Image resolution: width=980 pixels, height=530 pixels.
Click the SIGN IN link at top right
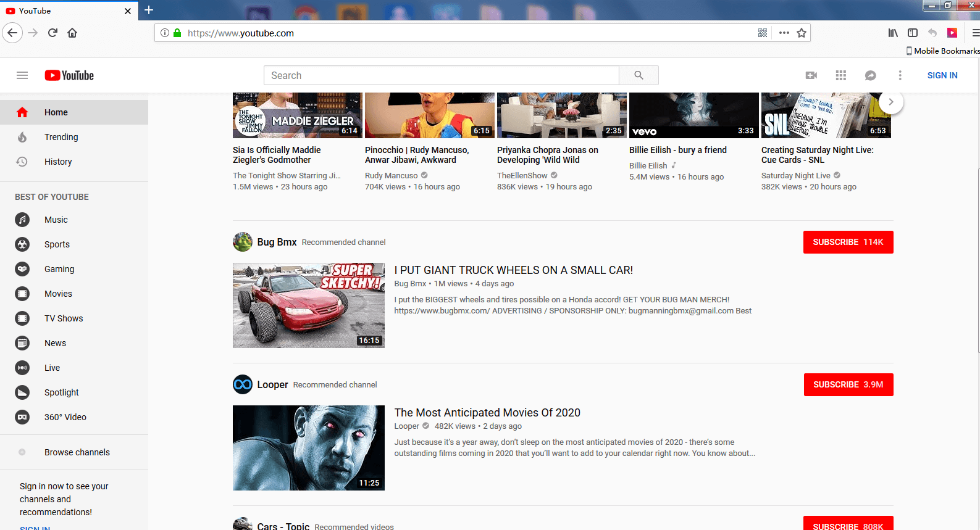pos(942,75)
